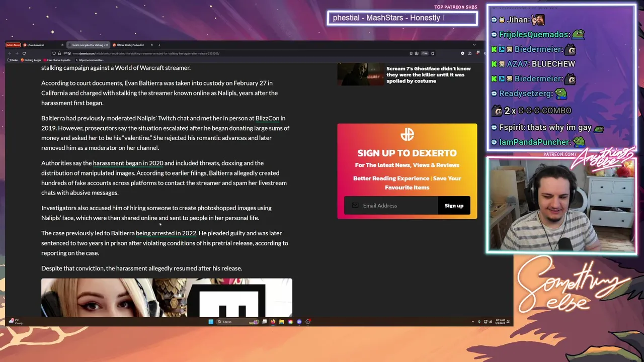Open the OBS icon in the taskbar
Image resolution: width=644 pixels, height=362 pixels.
tap(308, 322)
